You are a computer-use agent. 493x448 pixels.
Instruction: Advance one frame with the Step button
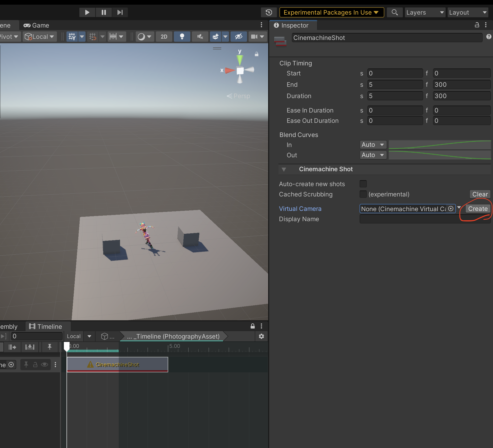point(120,12)
